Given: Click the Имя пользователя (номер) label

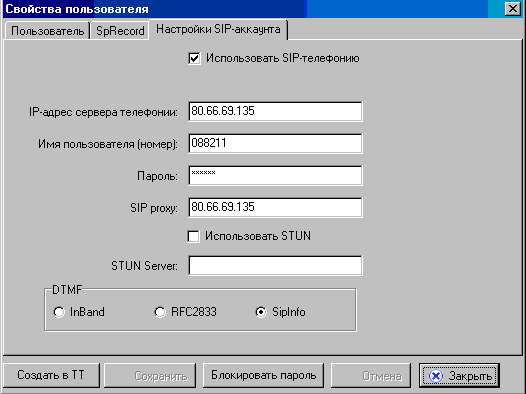Looking at the screenshot, I should pos(108,144).
